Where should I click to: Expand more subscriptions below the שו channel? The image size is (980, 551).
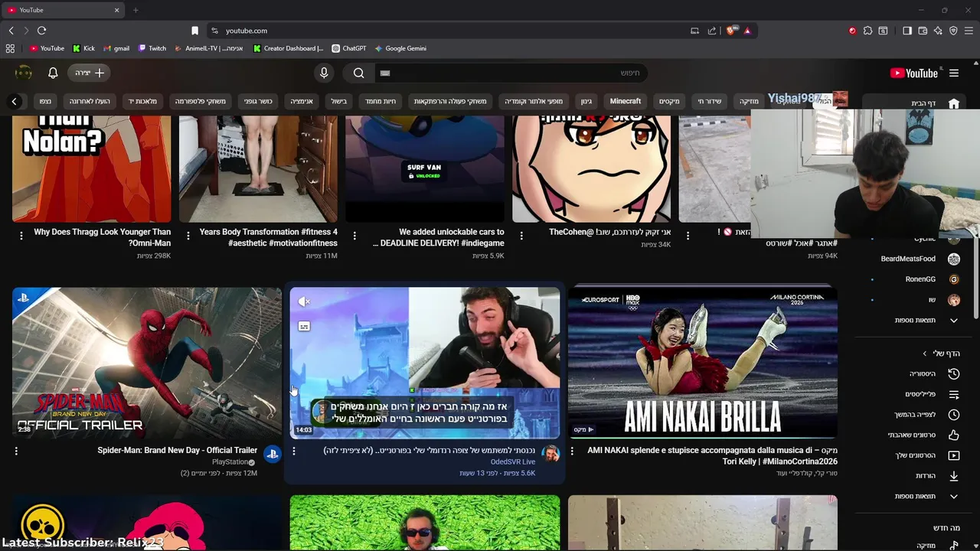926,320
